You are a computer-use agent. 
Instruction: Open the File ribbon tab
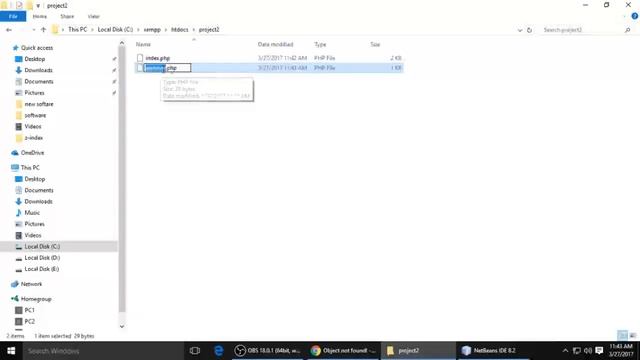[13, 16]
